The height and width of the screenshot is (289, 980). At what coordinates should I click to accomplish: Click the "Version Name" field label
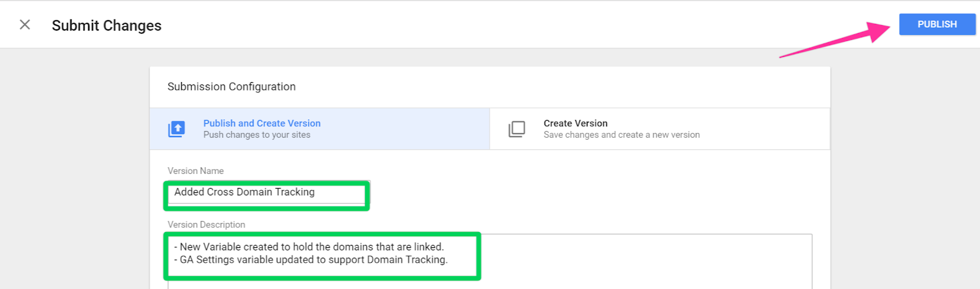[195, 171]
